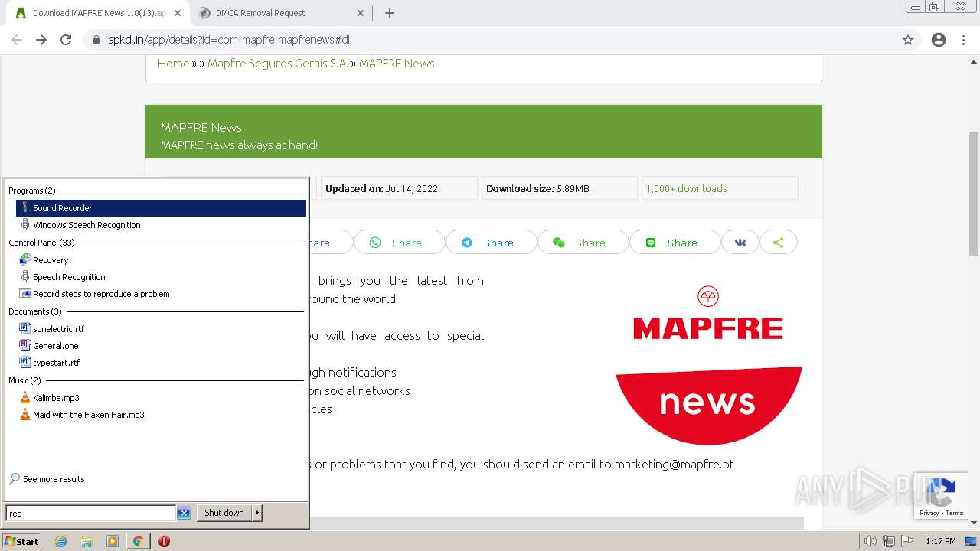Click the site security lock icon

[x=96, y=40]
